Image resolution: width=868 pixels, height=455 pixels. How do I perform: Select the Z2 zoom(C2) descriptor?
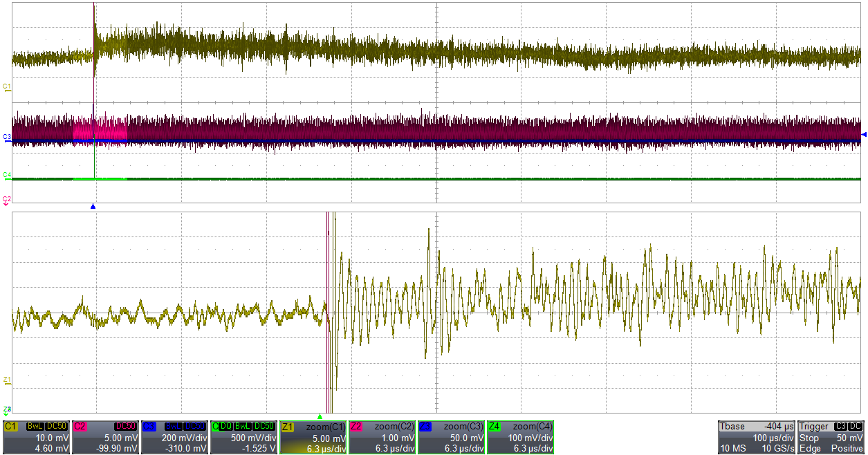pos(382,437)
